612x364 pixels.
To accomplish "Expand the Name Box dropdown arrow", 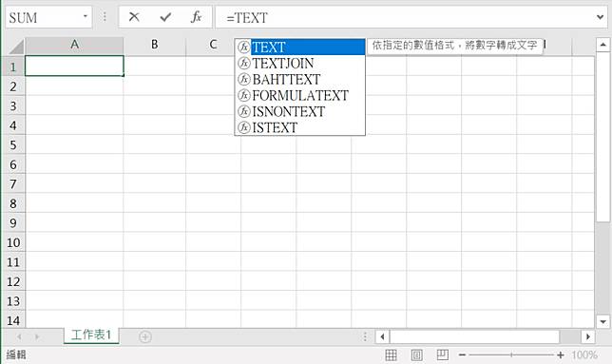I will click(86, 17).
